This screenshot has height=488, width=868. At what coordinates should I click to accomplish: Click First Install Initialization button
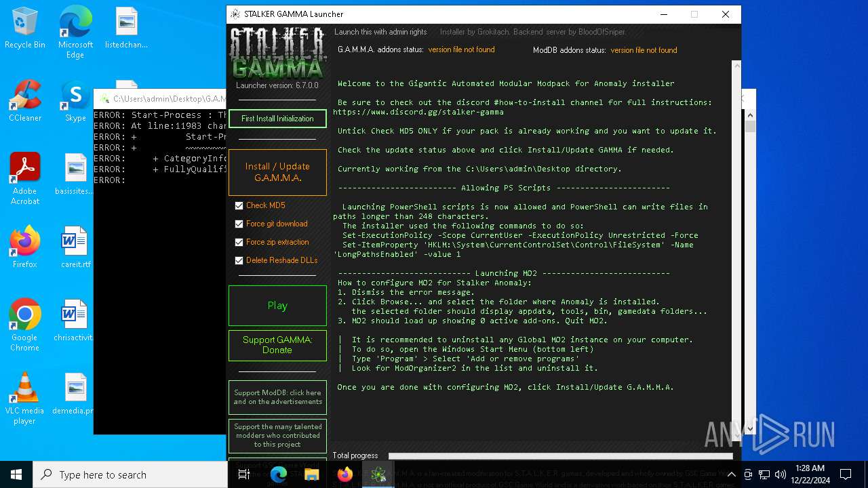pos(277,119)
